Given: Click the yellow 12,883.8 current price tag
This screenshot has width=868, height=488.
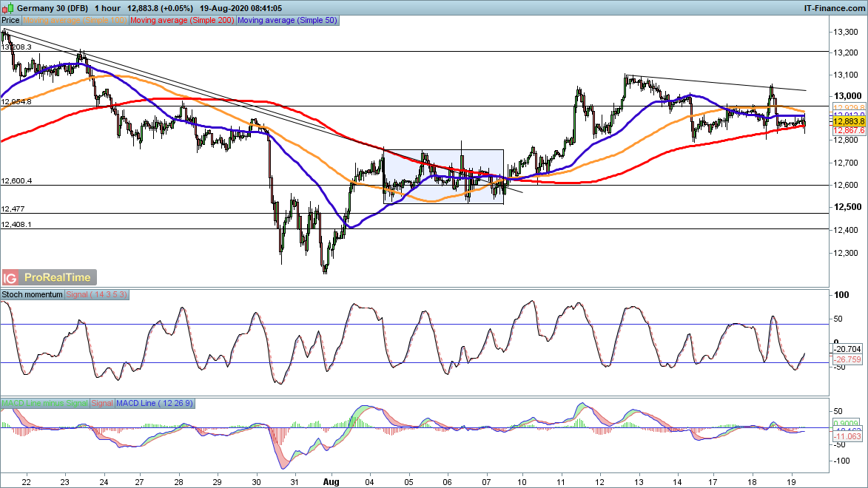Looking at the screenshot, I should pos(848,121).
